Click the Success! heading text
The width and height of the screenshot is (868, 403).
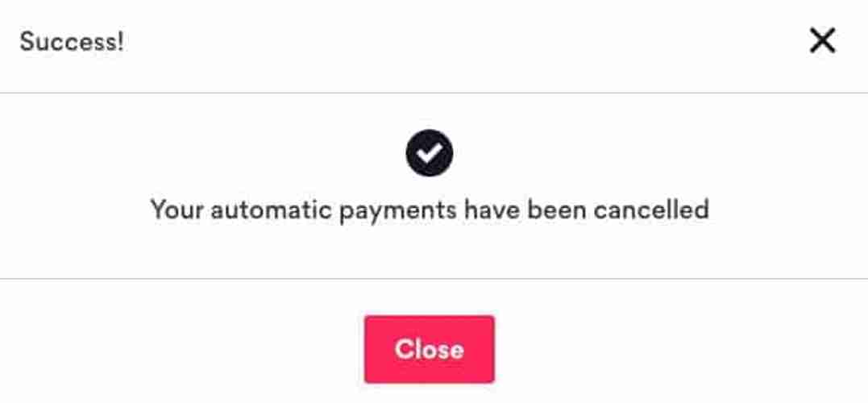point(72,42)
